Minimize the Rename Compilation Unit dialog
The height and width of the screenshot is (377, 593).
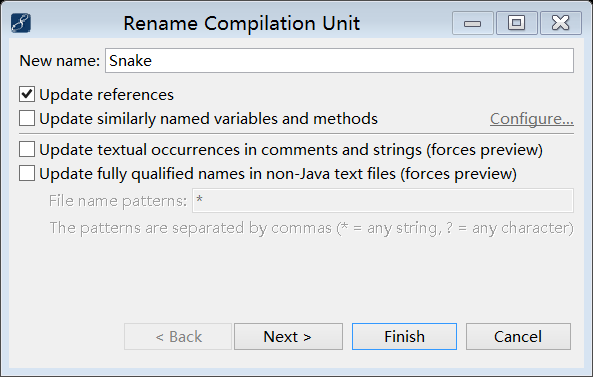coord(473,23)
